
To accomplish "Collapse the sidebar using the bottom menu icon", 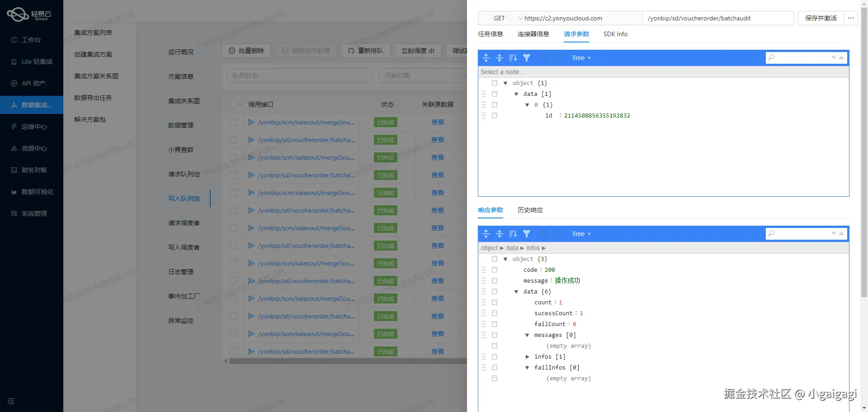I will pyautogui.click(x=11, y=401).
